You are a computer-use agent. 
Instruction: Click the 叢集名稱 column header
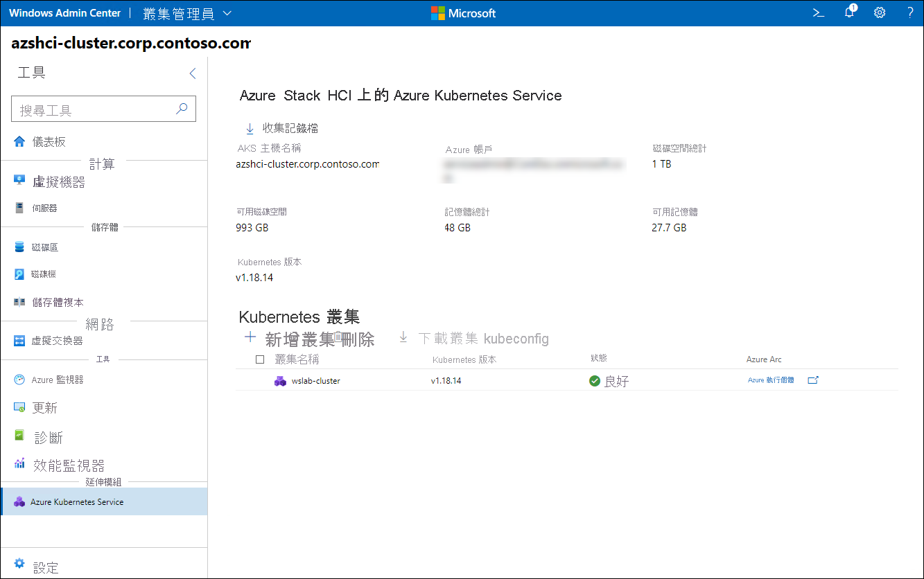297,359
